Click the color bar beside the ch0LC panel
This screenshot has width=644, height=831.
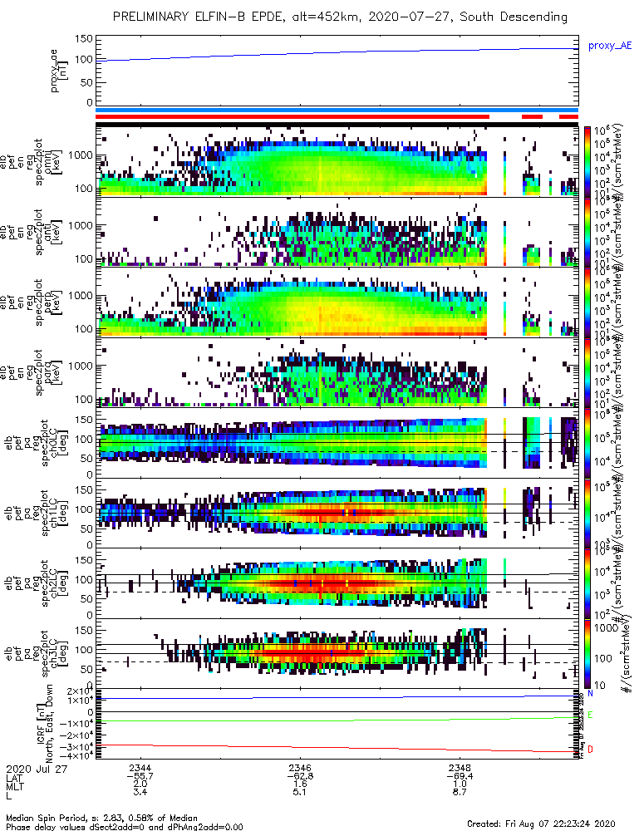pyautogui.click(x=587, y=443)
